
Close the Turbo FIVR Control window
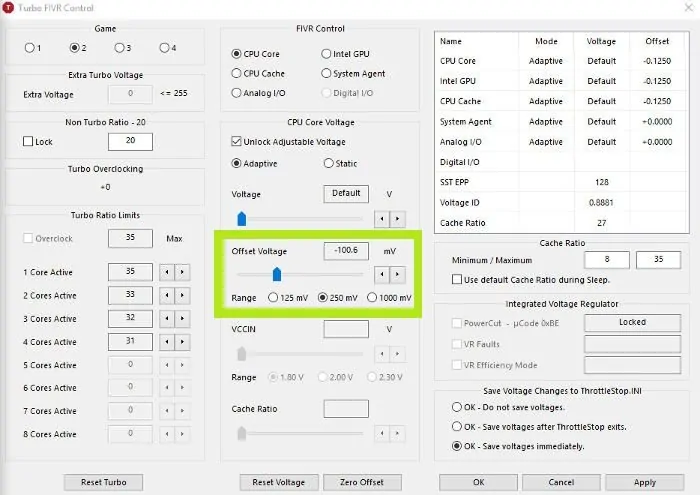coord(689,8)
